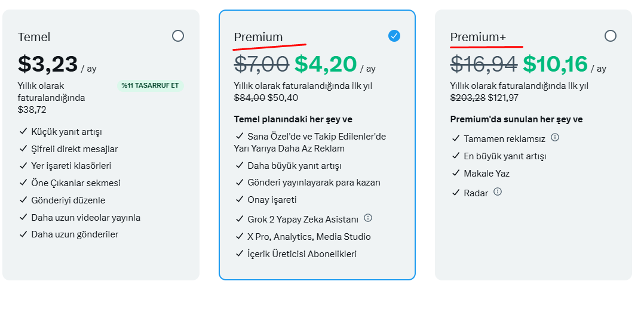Click the $4,20 discounted Premium price
Image resolution: width=644 pixels, height=309 pixels.
click(325, 64)
